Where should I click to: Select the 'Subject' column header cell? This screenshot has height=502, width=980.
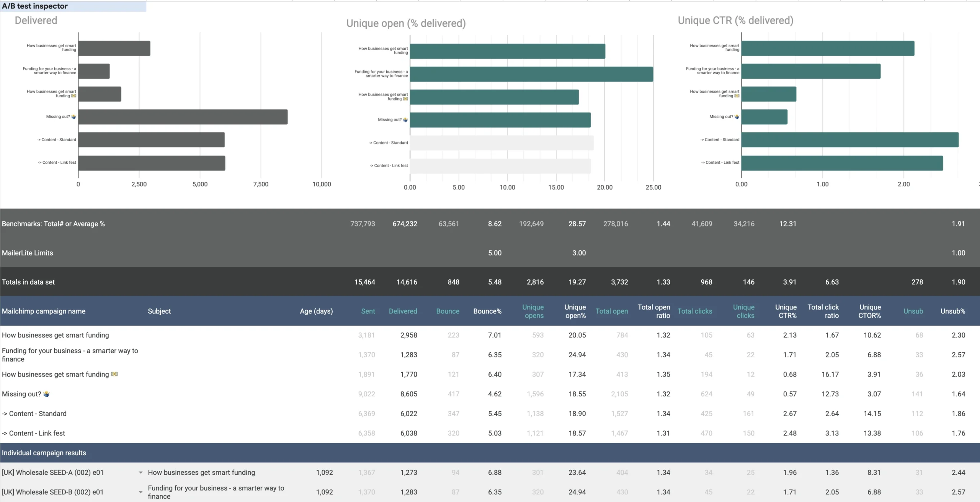click(x=159, y=311)
